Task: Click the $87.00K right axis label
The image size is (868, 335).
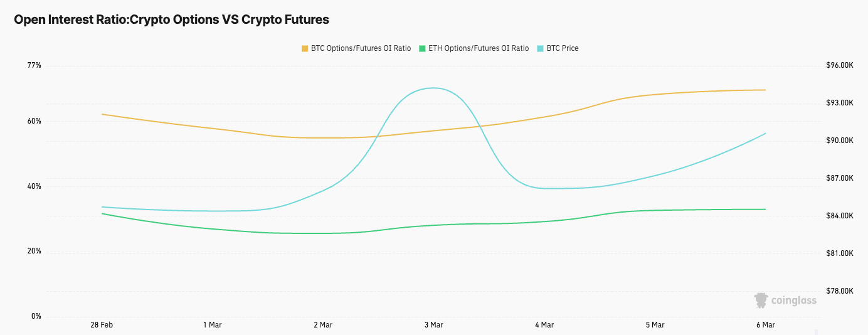Action: pos(840,178)
